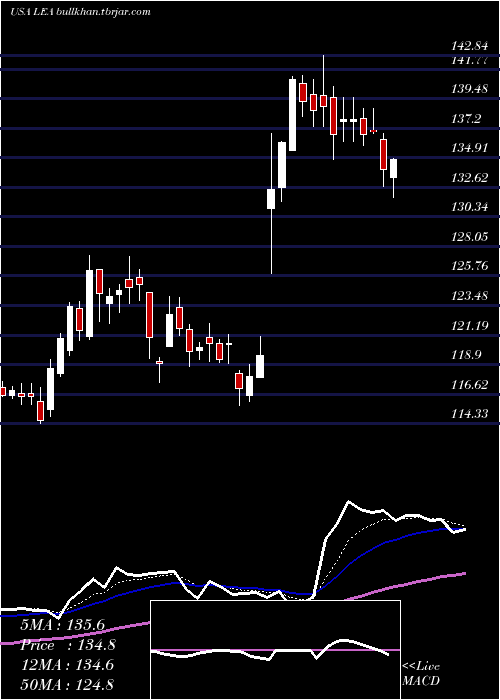
Task: Click the 50MA : 124.8 readout
Action: [x=67, y=684]
